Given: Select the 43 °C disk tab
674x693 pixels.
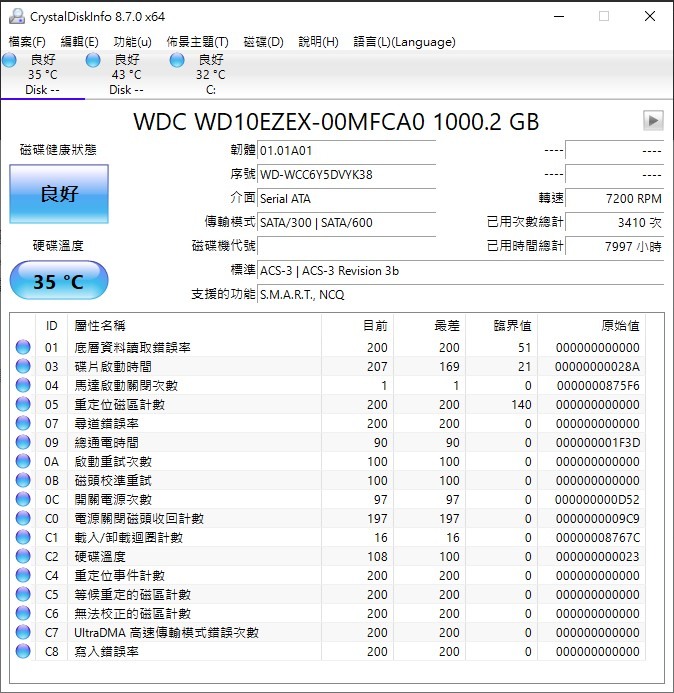Looking at the screenshot, I should (x=126, y=74).
